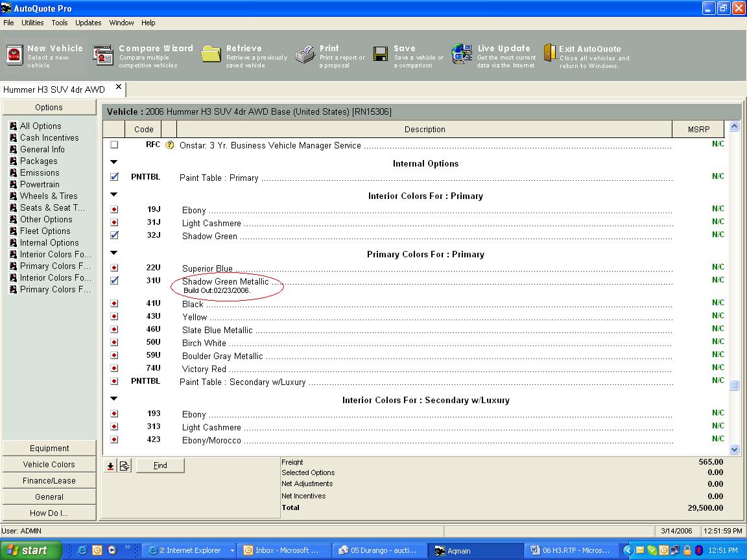Viewport: 747px width, 560px height.
Task: Check the RFC Onstar option checkbox
Action: 114,145
